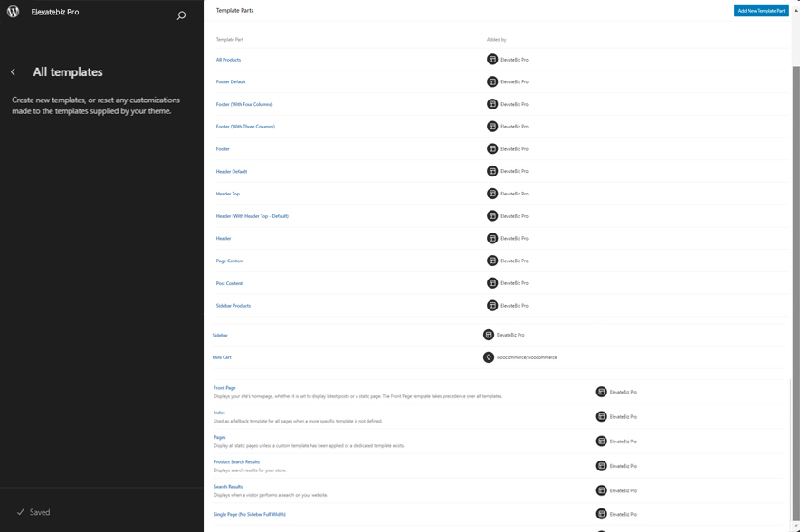
Task: Open the Sidebar Products template part
Action: [x=233, y=306]
